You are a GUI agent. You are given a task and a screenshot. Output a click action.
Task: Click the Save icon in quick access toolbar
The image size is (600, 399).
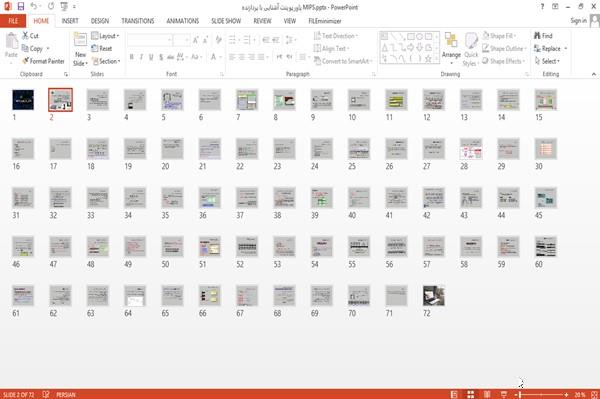pos(21,7)
